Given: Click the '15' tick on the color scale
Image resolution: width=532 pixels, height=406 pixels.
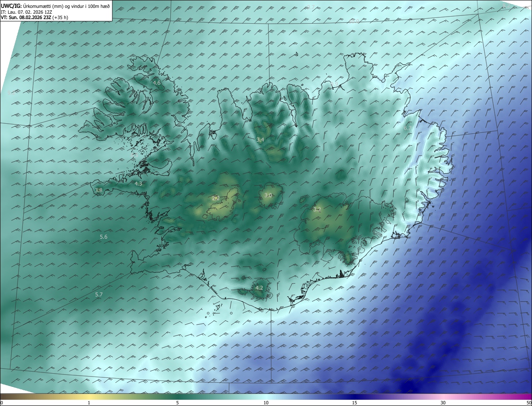Looking at the screenshot, I should coord(355,403).
